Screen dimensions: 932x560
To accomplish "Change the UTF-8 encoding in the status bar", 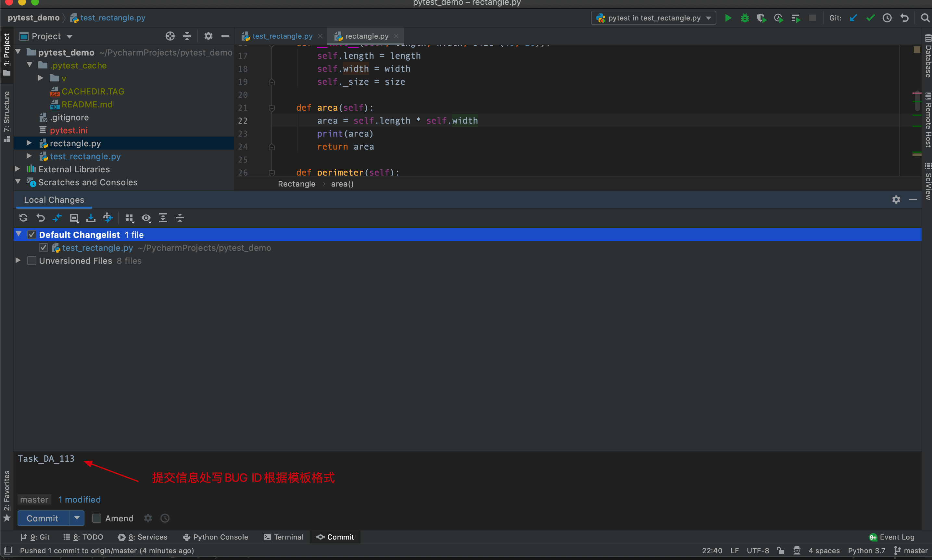I will tap(758, 550).
